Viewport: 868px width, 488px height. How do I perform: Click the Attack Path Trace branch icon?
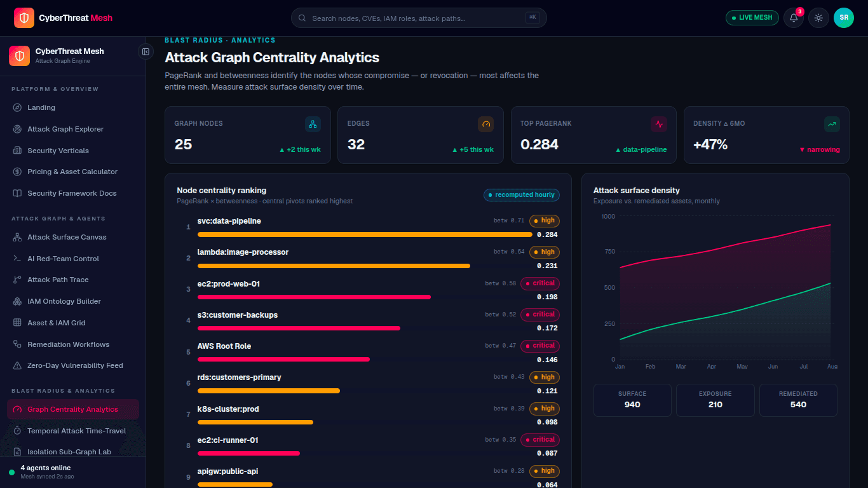pyautogui.click(x=17, y=280)
